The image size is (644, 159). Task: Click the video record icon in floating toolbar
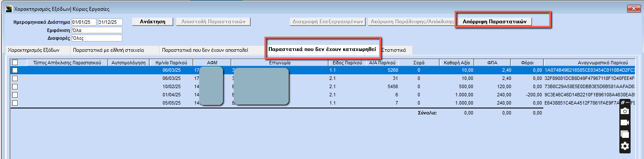tap(625, 123)
